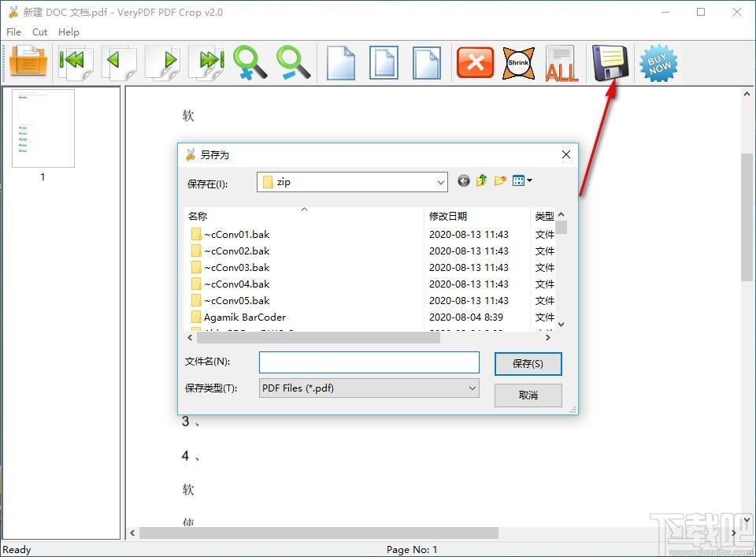Viewport: 756px width, 557px height.
Task: Click the document vertical scrollbar thumb
Action: pyautogui.click(x=747, y=217)
